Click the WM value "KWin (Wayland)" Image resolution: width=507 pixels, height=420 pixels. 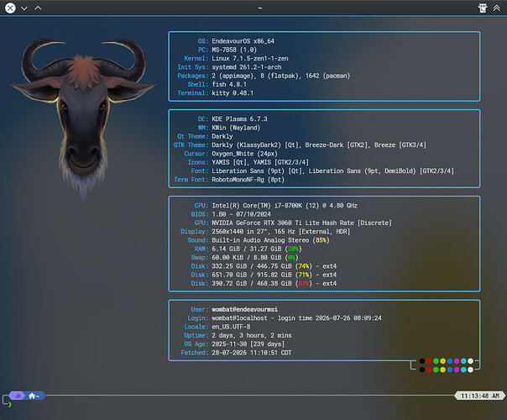click(x=236, y=128)
